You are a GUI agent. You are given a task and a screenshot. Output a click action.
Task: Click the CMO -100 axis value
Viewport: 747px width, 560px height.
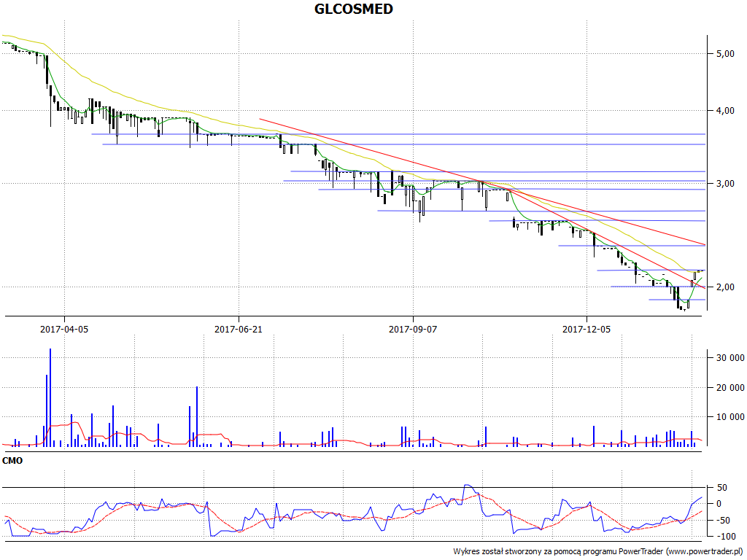coord(726,537)
